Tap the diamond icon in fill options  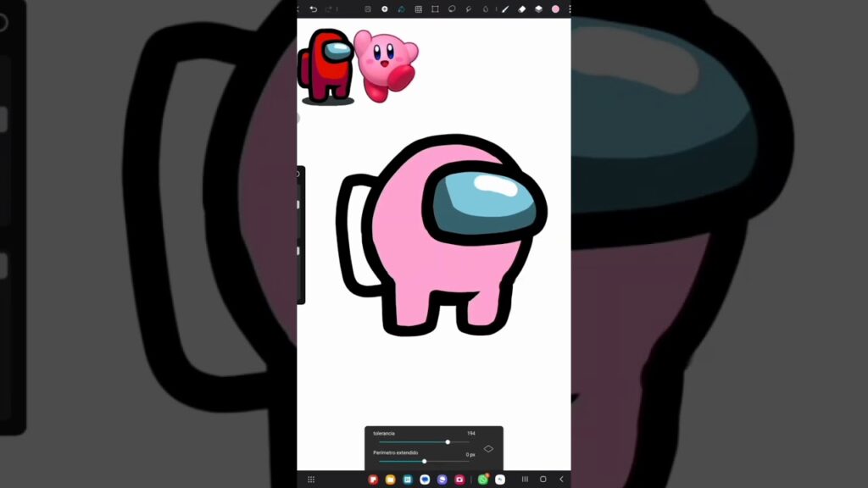(488, 449)
